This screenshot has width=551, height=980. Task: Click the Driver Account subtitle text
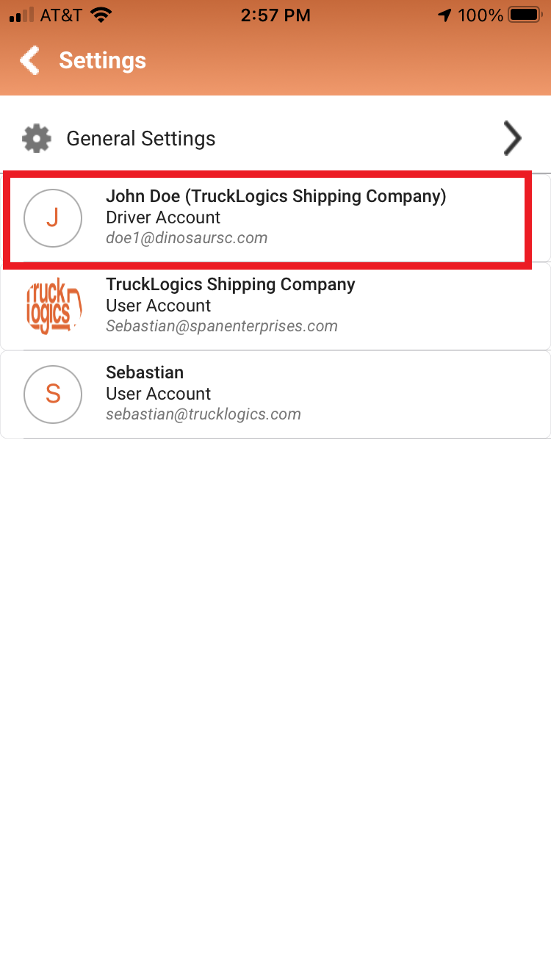[163, 217]
